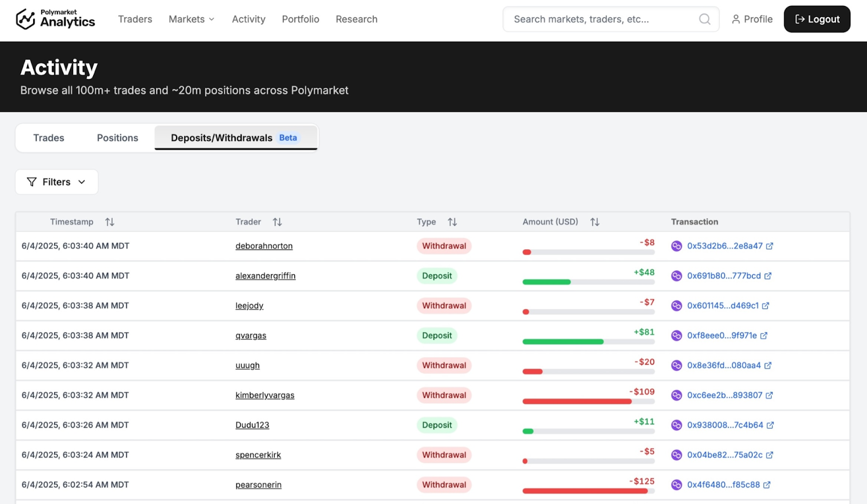Viewport: 867px width, 504px height.
Task: Open the Research page
Action: [x=357, y=19]
